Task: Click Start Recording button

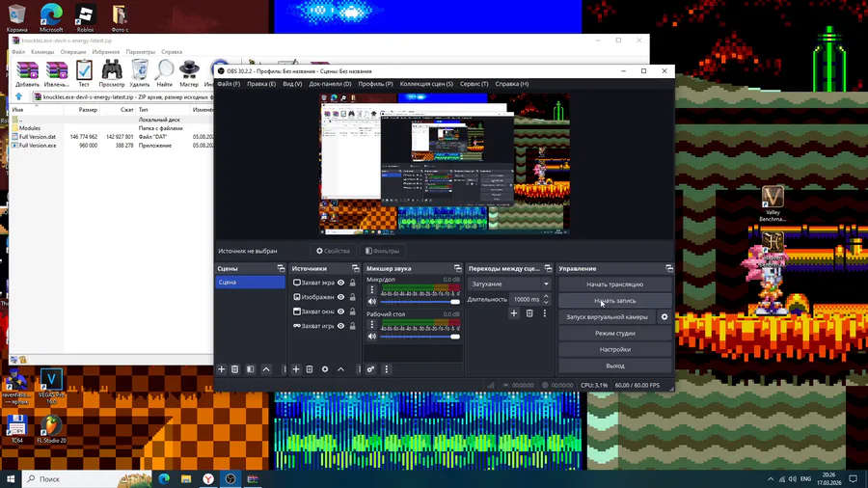Action: coord(615,301)
